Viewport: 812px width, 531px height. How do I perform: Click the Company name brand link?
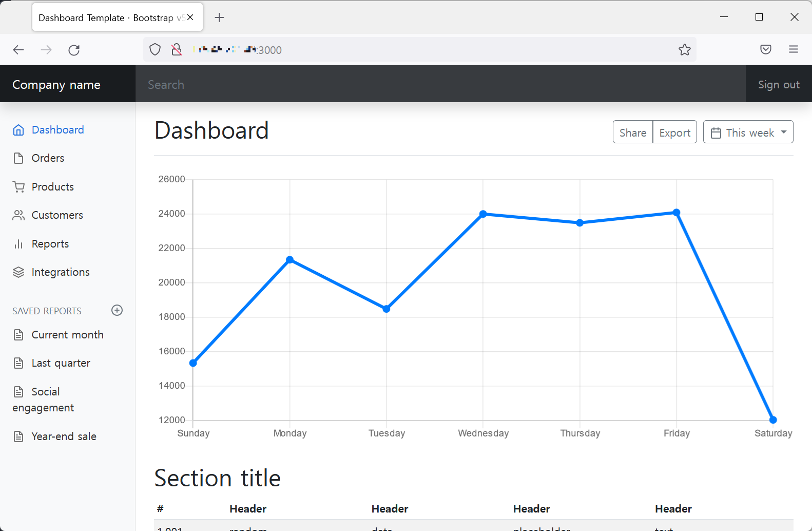[x=56, y=85]
